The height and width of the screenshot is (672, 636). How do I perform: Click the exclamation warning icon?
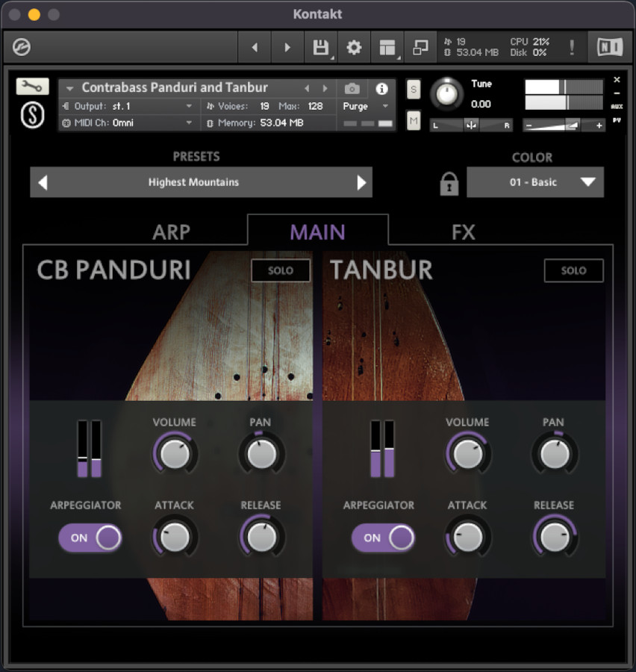tap(572, 47)
